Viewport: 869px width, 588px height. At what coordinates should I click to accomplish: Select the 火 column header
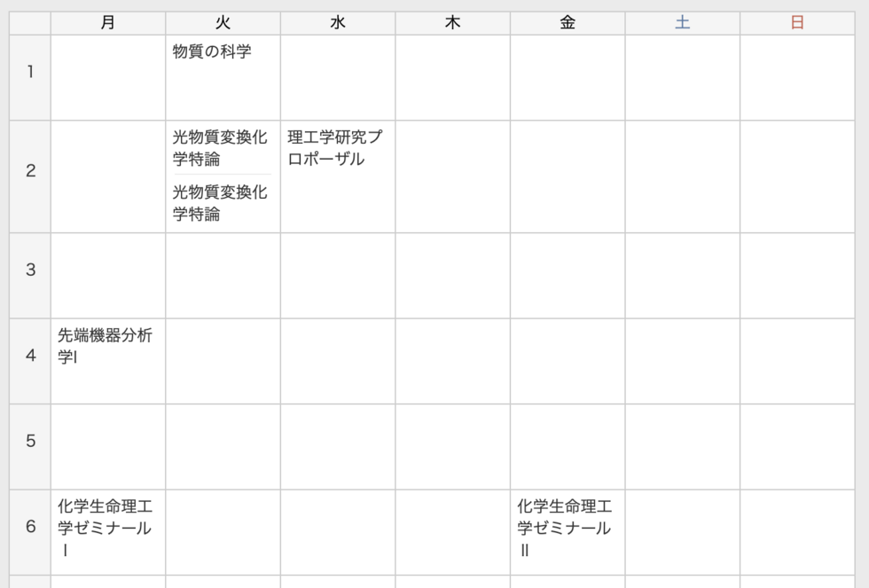pyautogui.click(x=221, y=21)
